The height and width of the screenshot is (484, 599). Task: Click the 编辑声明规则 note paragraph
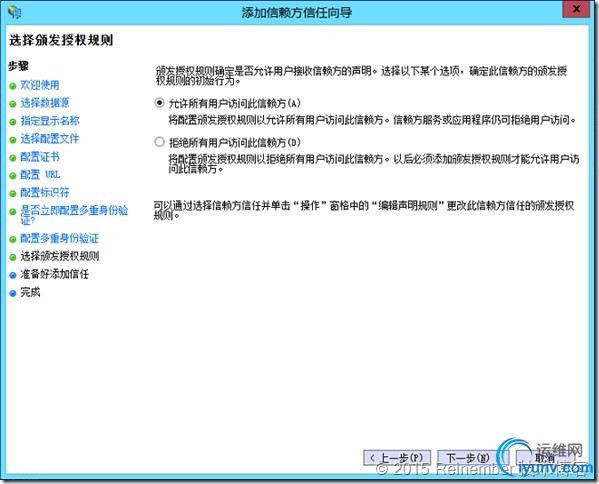point(364,210)
